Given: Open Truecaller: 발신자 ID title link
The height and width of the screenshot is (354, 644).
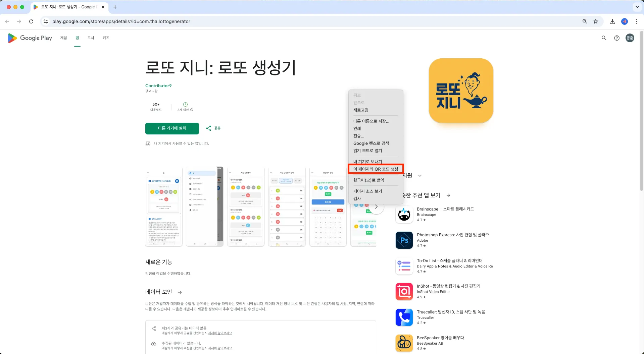Looking at the screenshot, I should (x=451, y=312).
